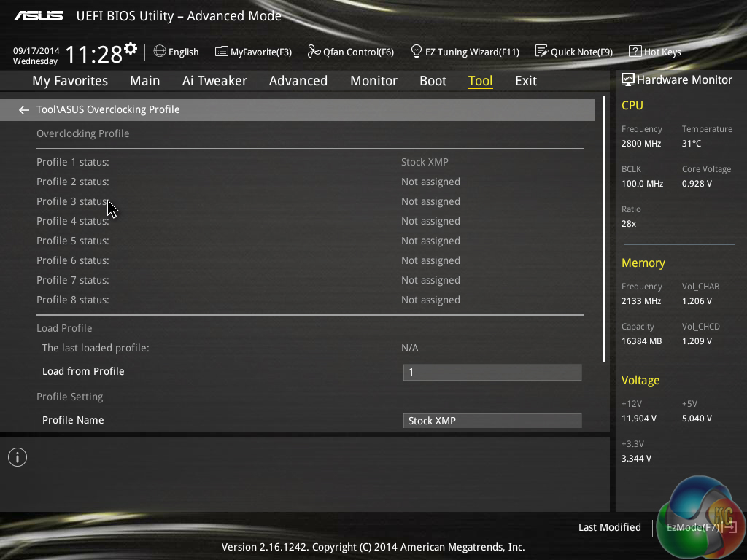Open Quick Note pencil icon
The image size is (747, 560).
[x=542, y=52]
